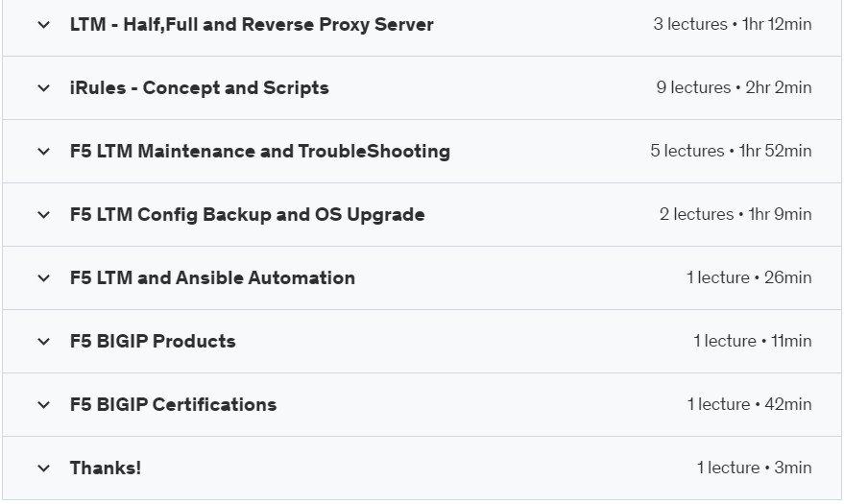The width and height of the screenshot is (844, 504).
Task: Expand the F5 BIGIP Products chevron
Action: (43, 342)
